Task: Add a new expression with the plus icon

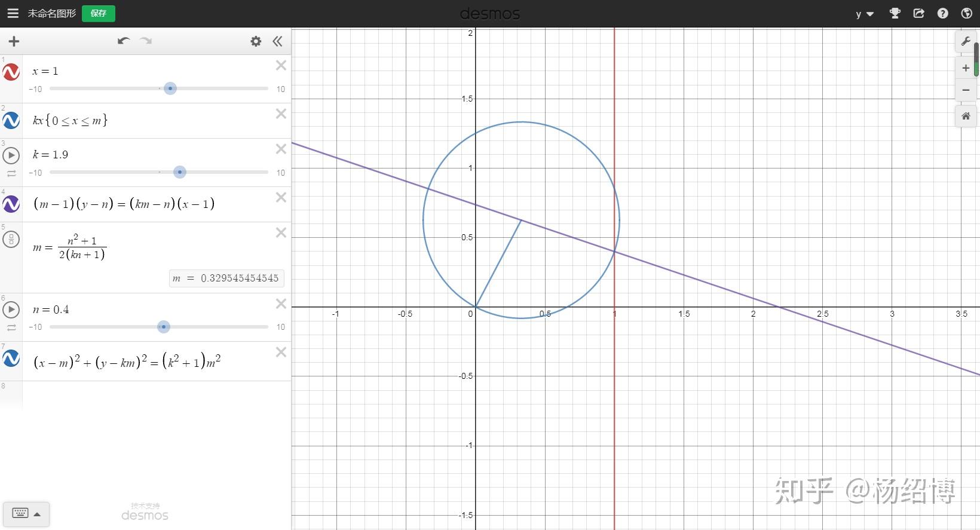Action: [x=14, y=41]
